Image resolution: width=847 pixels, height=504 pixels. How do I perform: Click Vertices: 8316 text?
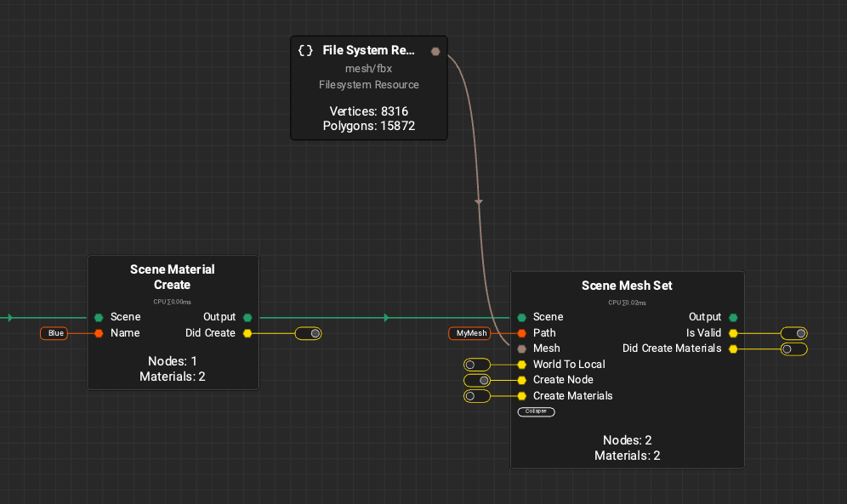click(368, 111)
